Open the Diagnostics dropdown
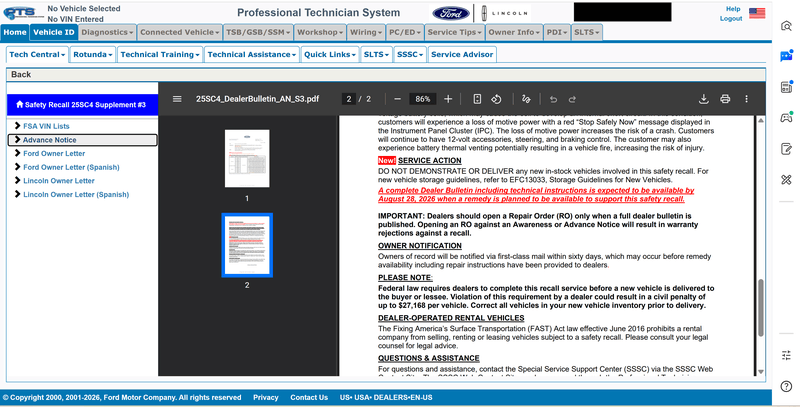This screenshot has height=407, width=800. click(x=107, y=32)
